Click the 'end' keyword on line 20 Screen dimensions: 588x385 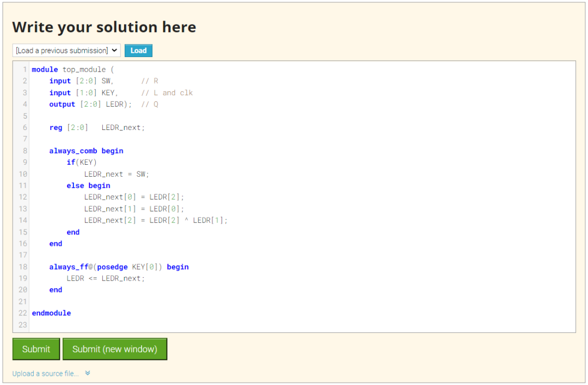(56, 290)
